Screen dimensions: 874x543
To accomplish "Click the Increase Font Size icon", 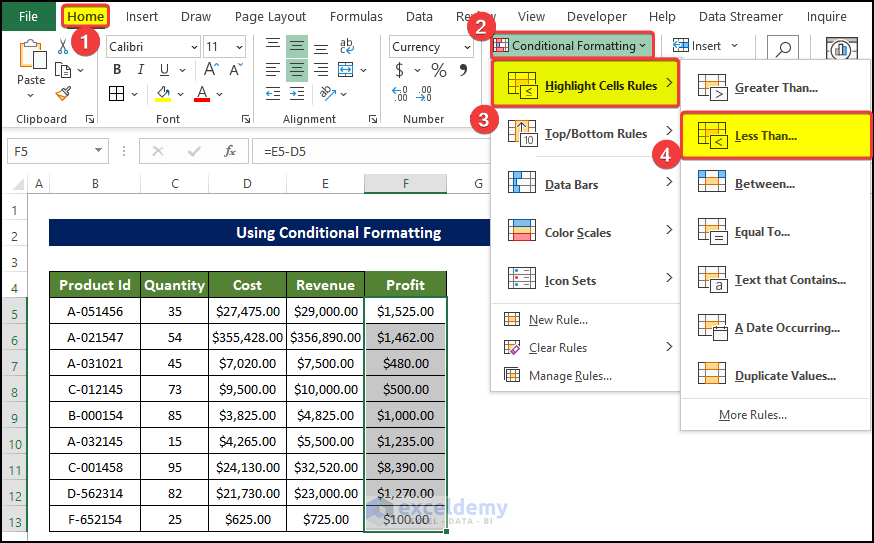I will click(x=211, y=70).
